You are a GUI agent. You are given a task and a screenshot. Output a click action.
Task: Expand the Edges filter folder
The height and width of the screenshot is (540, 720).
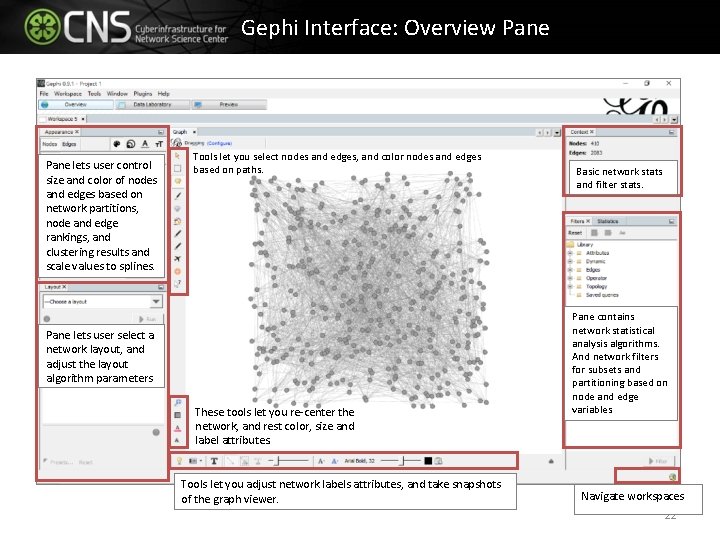[570, 270]
